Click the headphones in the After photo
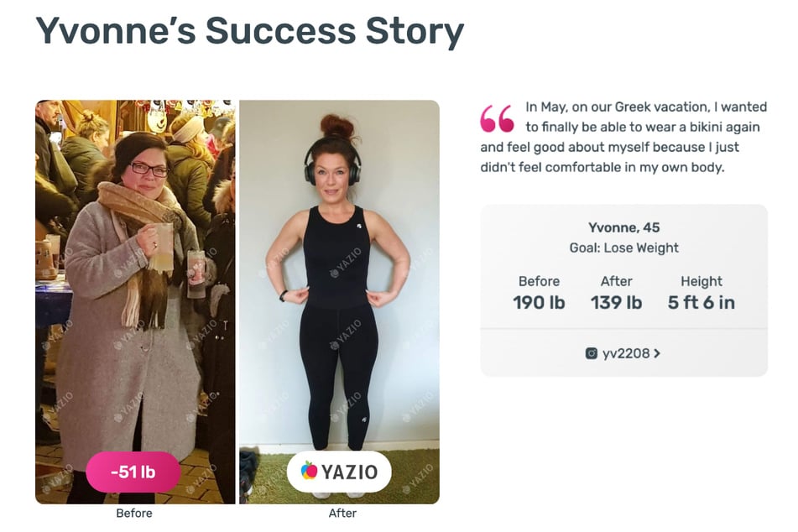This screenshot has width=798, height=532. [333, 163]
